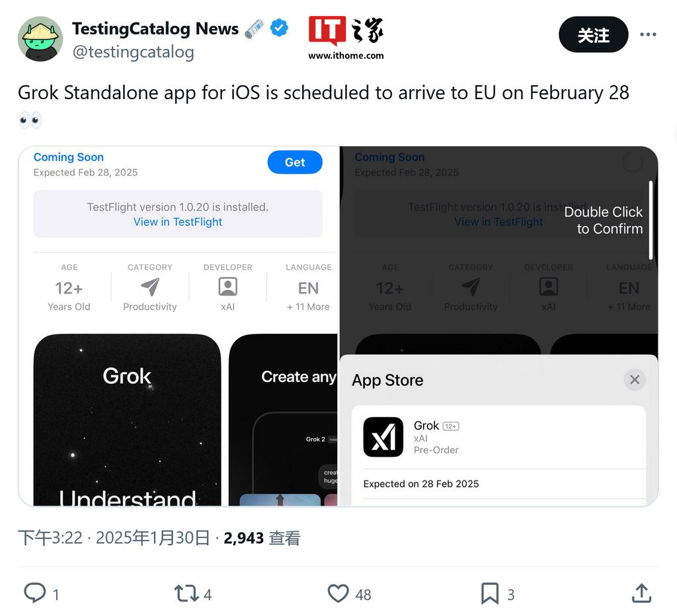677x616 pixels.
Task: Click the xAI Grok app icon
Action: tap(383, 437)
